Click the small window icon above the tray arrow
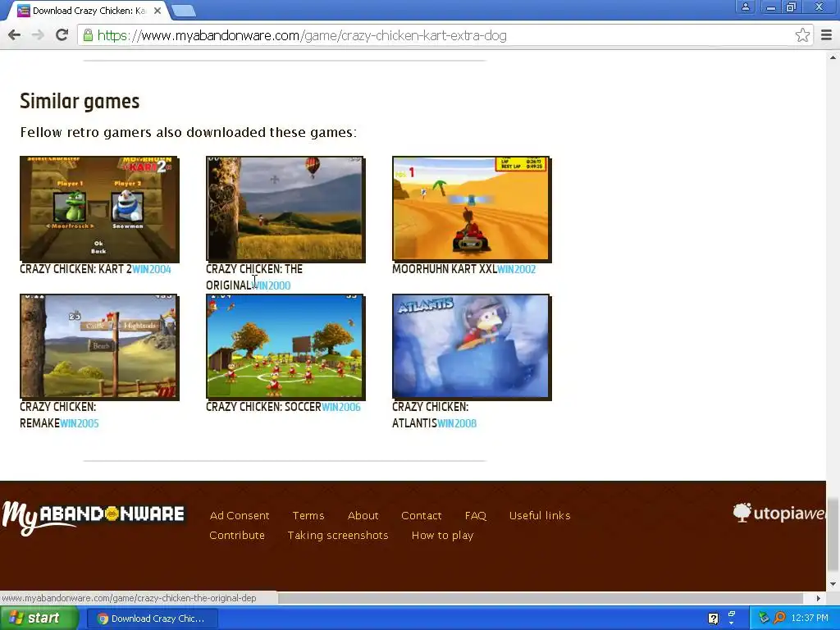 [x=732, y=614]
